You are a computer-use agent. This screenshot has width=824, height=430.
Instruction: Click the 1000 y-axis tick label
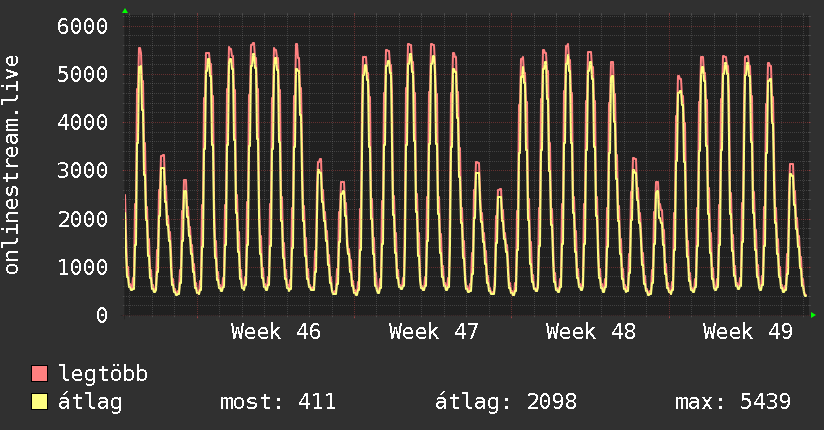coord(83,267)
